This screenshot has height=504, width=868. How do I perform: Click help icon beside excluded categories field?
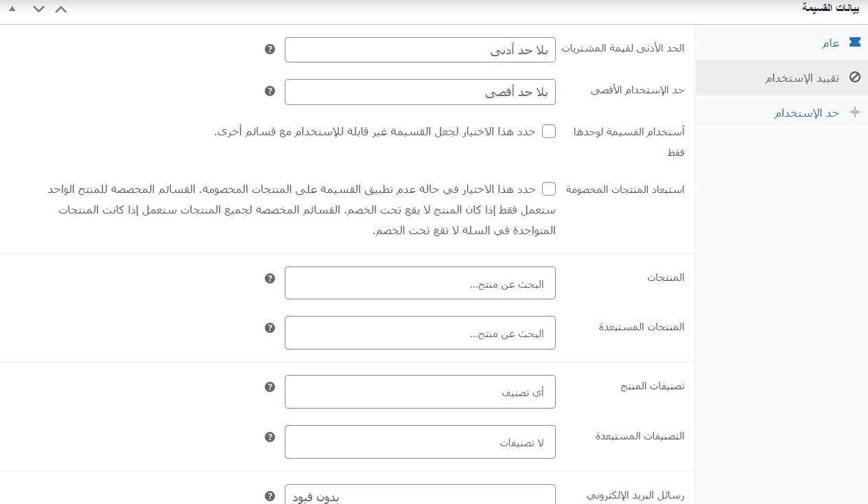point(270,437)
